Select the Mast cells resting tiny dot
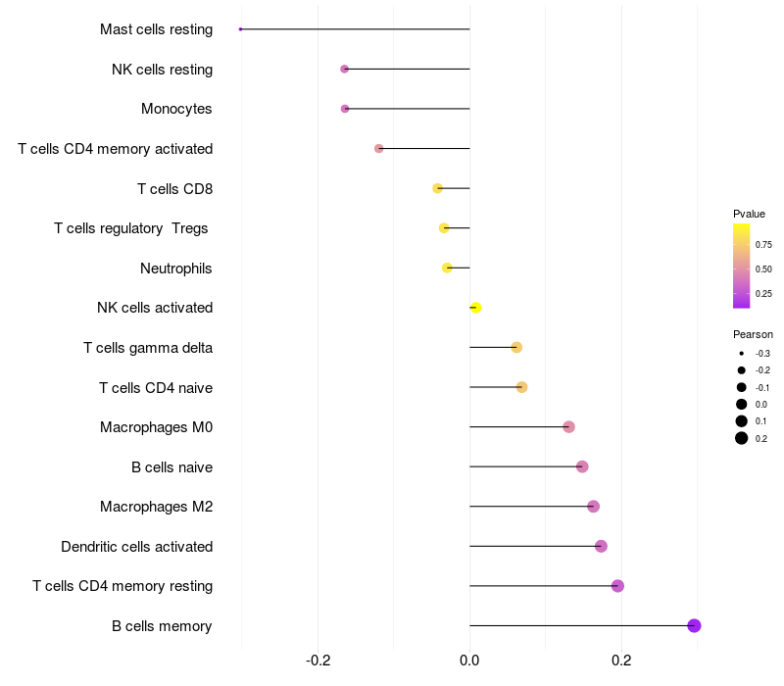This screenshot has height=686, width=784. (x=240, y=29)
